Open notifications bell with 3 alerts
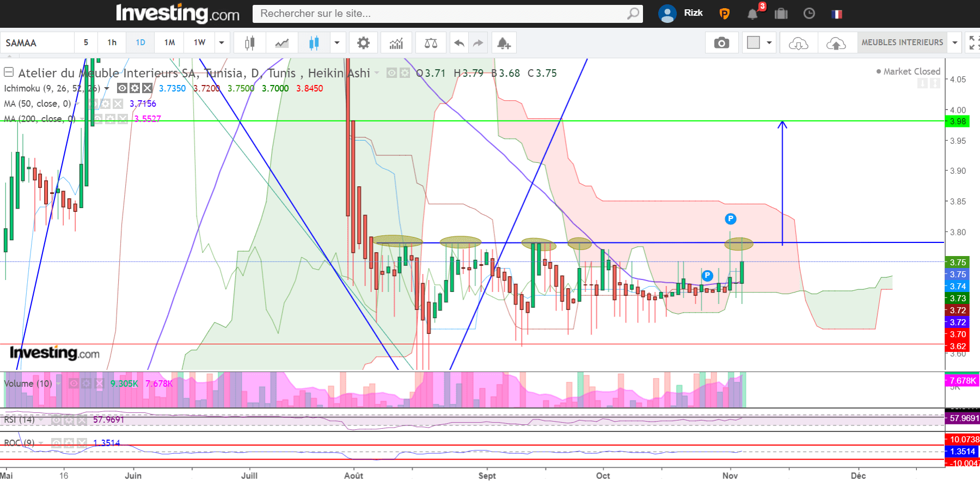980x481 pixels. coord(753,14)
